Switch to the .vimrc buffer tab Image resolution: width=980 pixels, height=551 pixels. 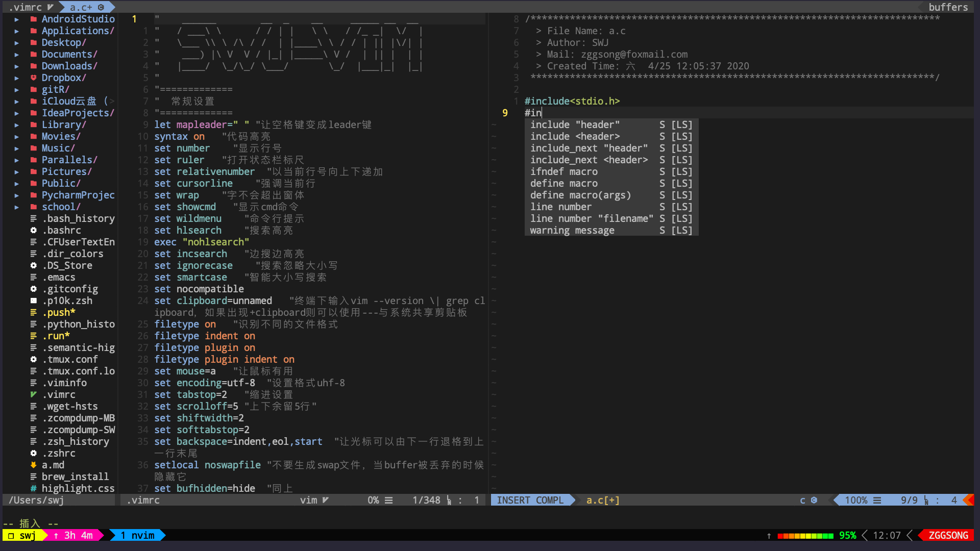[26, 7]
